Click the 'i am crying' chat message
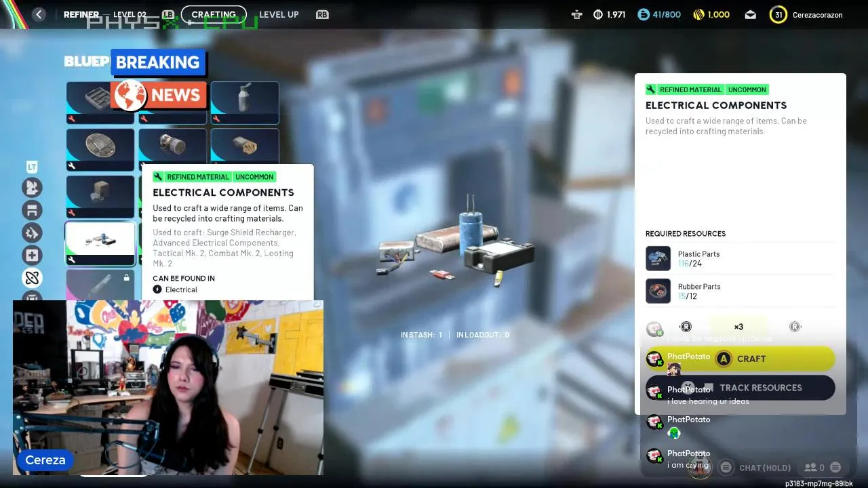Viewport: 868px width, 488px height. 688,465
